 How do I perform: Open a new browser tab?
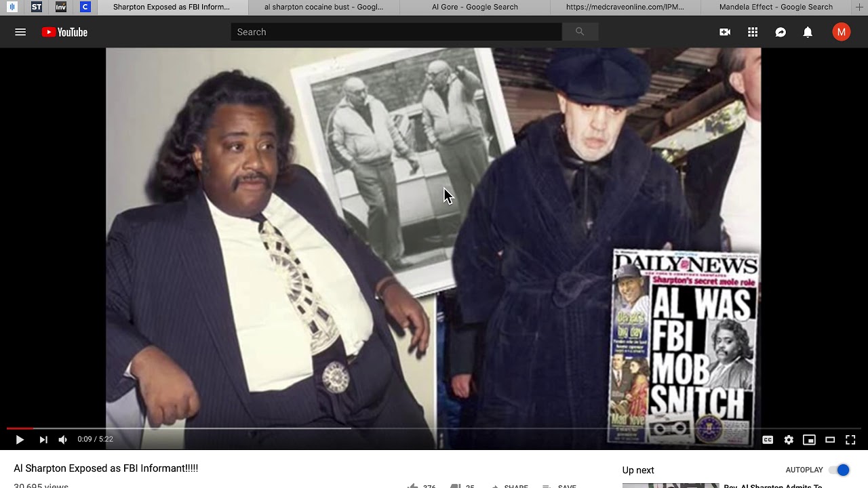[x=860, y=7]
